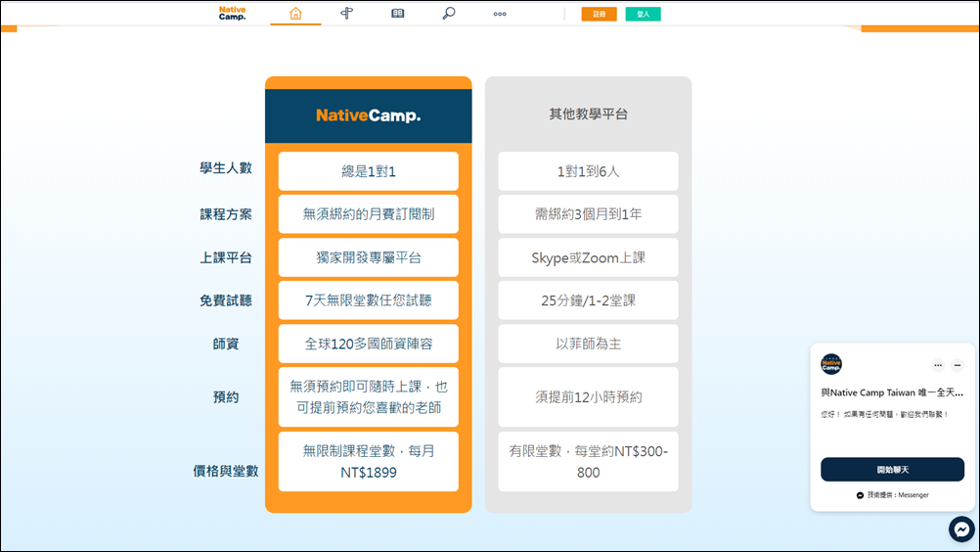Click the 上課平台 row label
This screenshot has height=552, width=980.
pyautogui.click(x=226, y=257)
